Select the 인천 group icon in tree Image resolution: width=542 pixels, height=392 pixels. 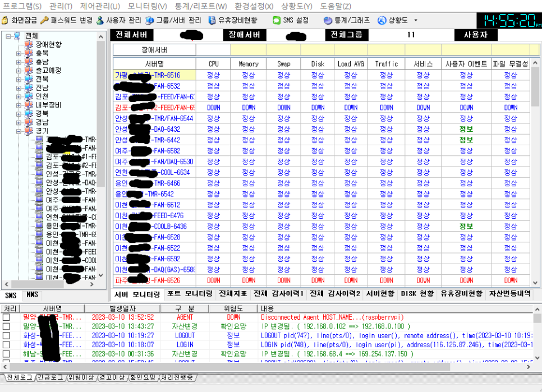pos(29,96)
